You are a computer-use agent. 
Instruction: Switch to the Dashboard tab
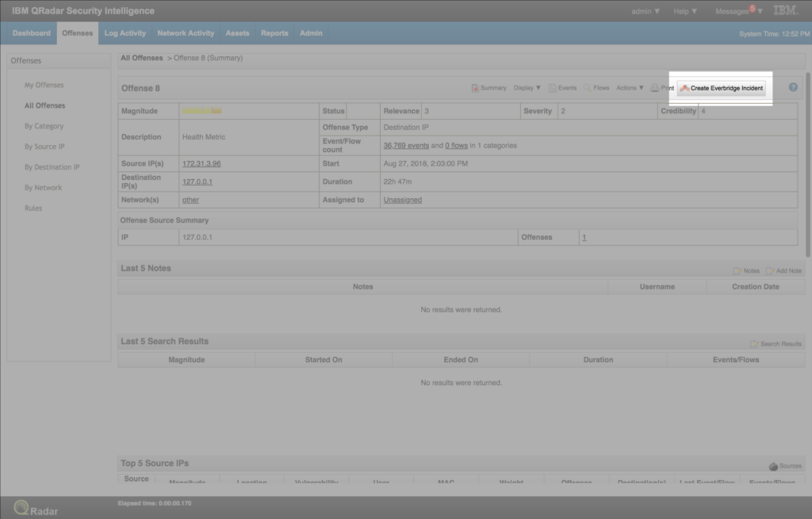pyautogui.click(x=32, y=33)
